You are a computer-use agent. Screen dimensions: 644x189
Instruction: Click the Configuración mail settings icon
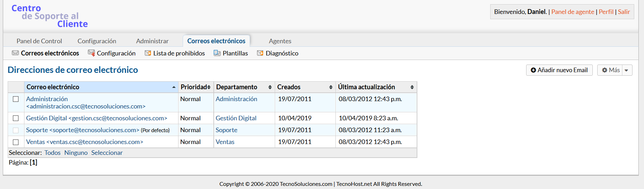[91, 53]
